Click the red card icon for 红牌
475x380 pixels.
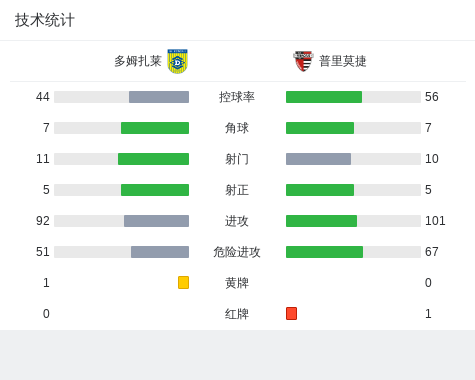[x=291, y=313]
